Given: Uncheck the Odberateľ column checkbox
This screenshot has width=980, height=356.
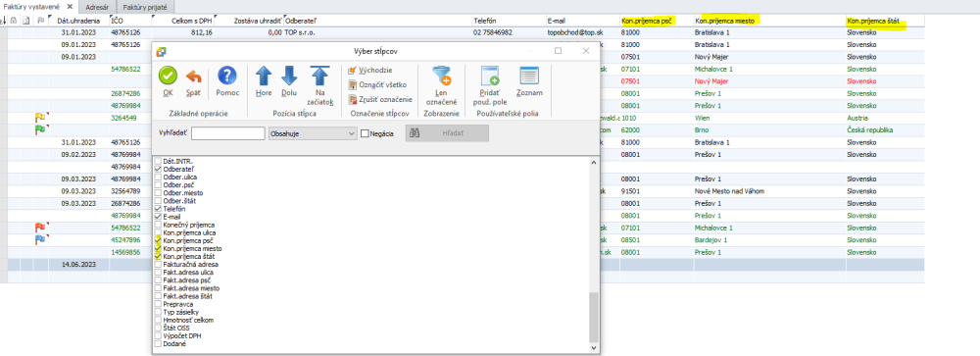Looking at the screenshot, I should [158, 170].
